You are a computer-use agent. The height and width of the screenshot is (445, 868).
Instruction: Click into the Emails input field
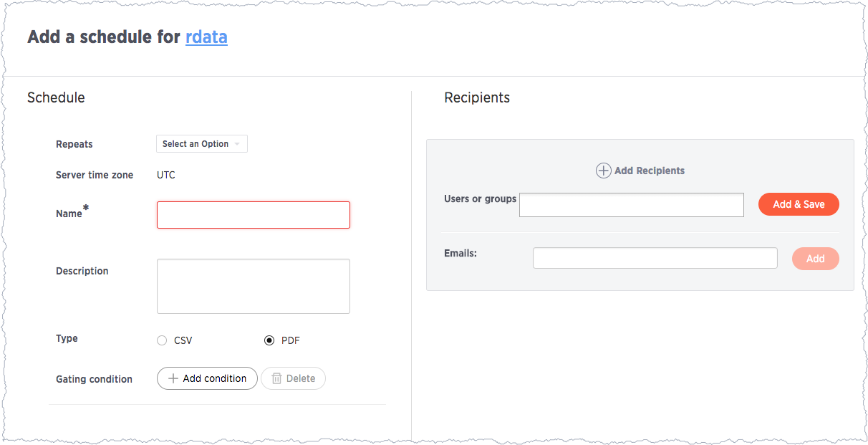pos(655,258)
